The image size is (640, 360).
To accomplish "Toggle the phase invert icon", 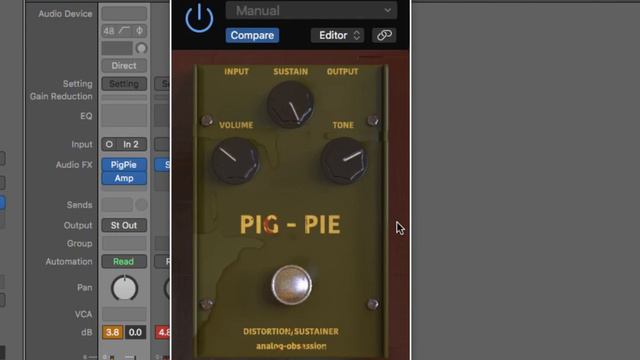I will click(140, 31).
